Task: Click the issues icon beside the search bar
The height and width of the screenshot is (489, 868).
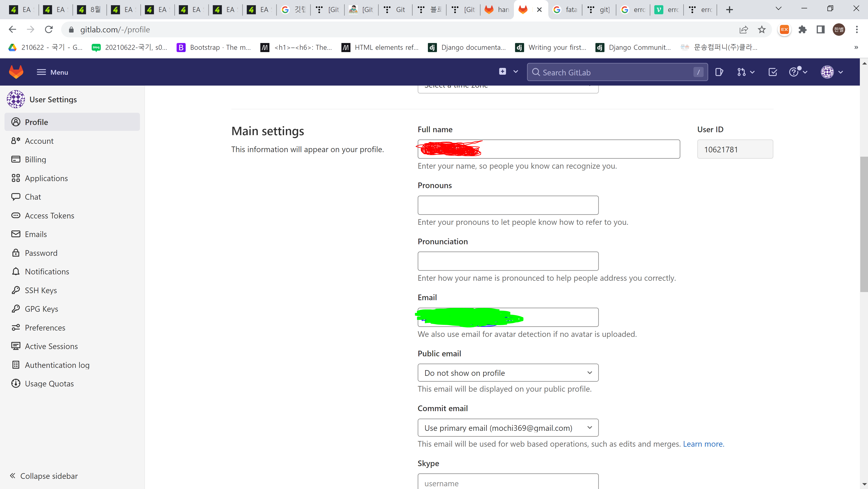Action: pos(719,72)
